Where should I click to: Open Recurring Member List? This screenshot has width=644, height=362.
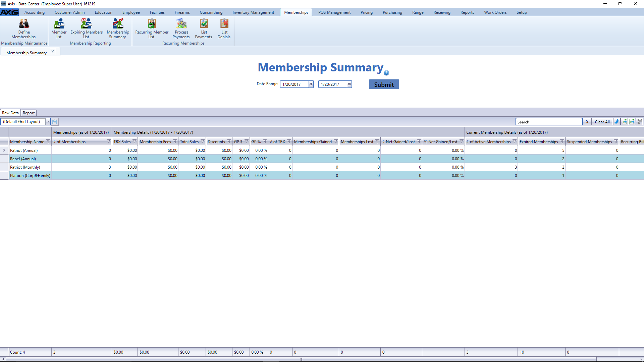[152, 29]
